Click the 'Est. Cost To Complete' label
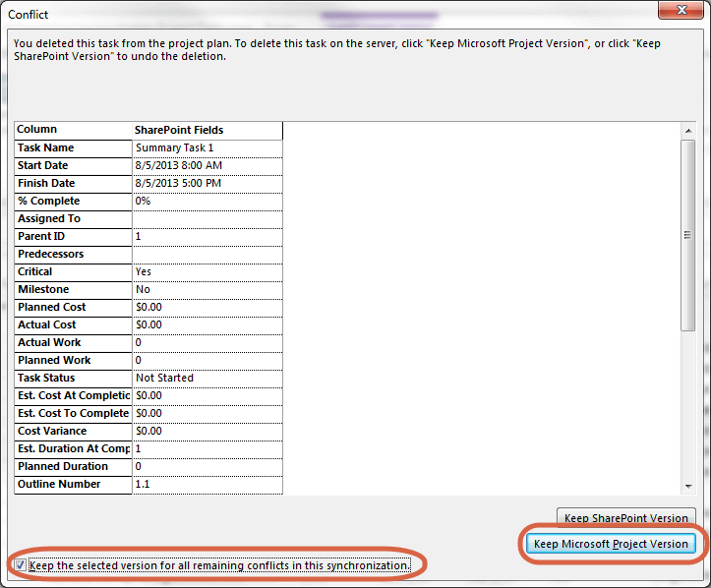The image size is (711, 588). [74, 413]
